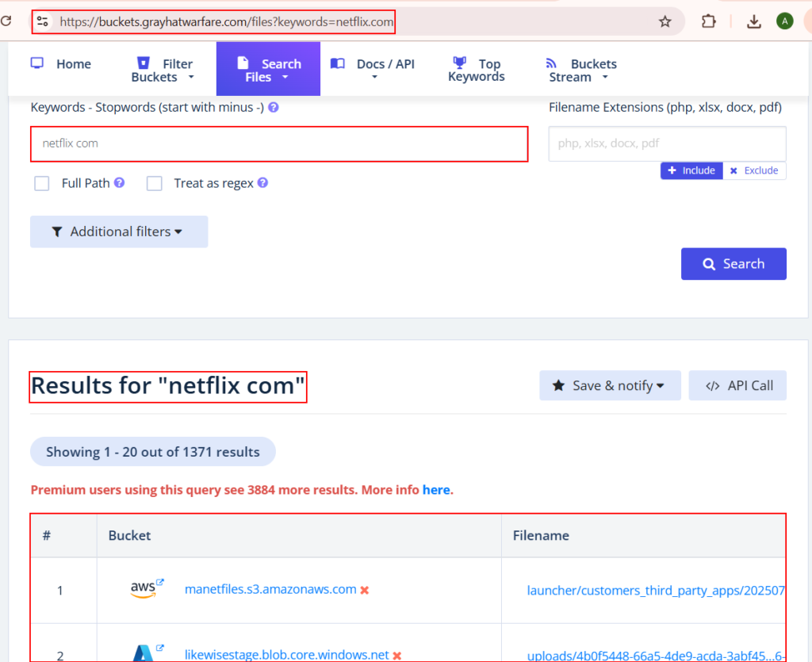Expand the Filter Buckets menu arrow
The height and width of the screenshot is (662, 812).
coord(191,77)
